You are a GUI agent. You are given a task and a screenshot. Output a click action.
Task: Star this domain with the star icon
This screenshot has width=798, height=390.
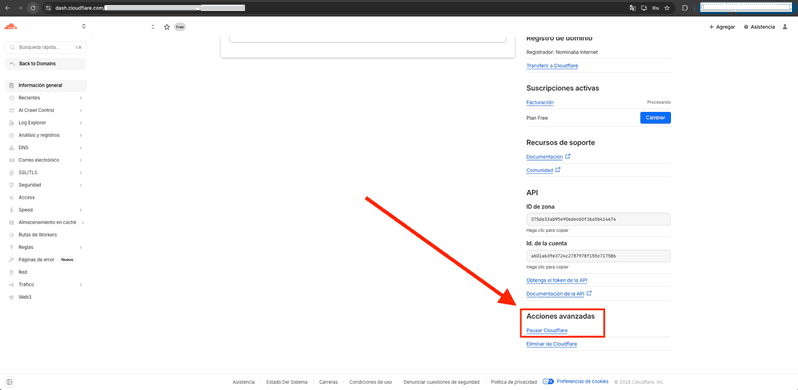pos(166,27)
